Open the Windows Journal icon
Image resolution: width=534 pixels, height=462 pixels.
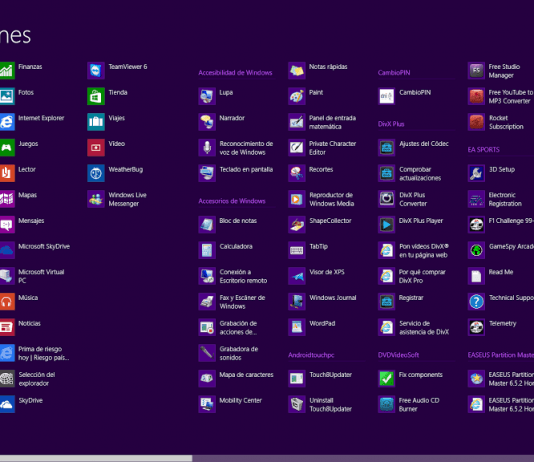click(297, 302)
